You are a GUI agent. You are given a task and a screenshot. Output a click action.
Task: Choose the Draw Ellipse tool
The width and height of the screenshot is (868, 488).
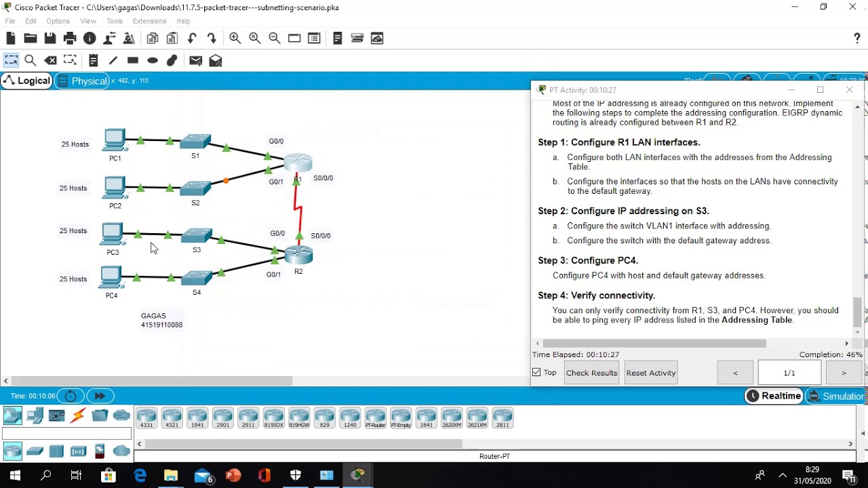point(153,60)
